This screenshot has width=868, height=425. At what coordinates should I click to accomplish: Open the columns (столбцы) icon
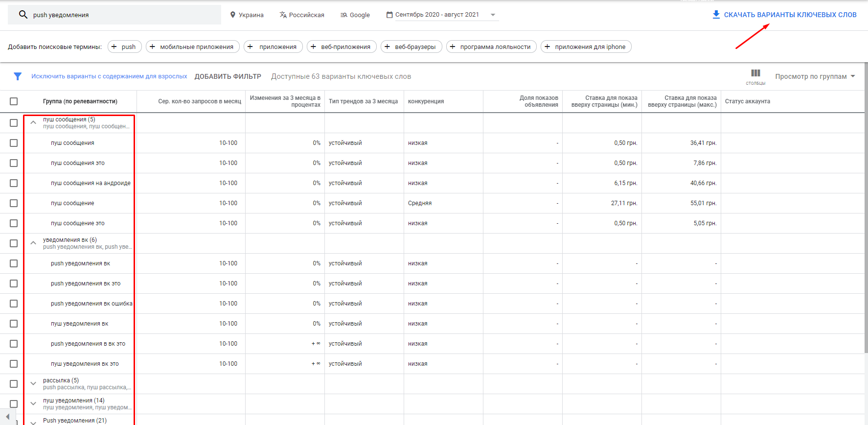[755, 73]
